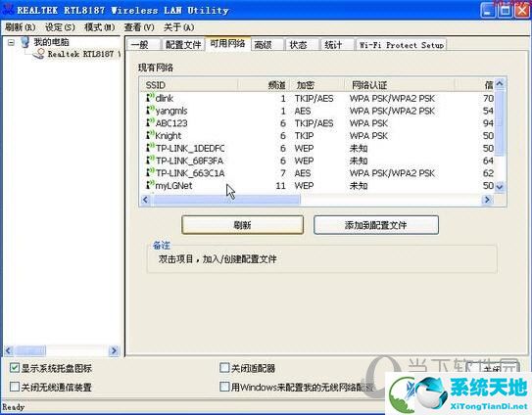
Task: Enable 关闭无线通信装置 checkbox
Action: click(x=15, y=387)
